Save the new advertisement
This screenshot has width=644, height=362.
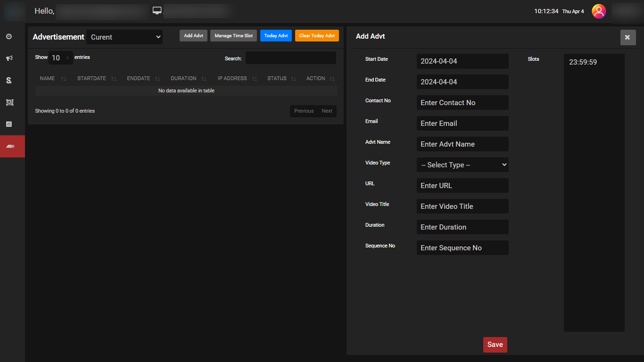click(495, 345)
